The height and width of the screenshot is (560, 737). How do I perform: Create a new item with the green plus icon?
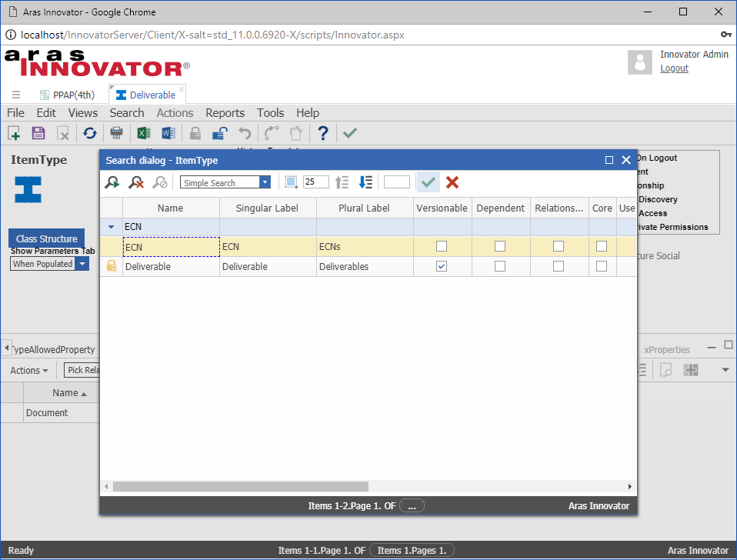click(x=13, y=133)
